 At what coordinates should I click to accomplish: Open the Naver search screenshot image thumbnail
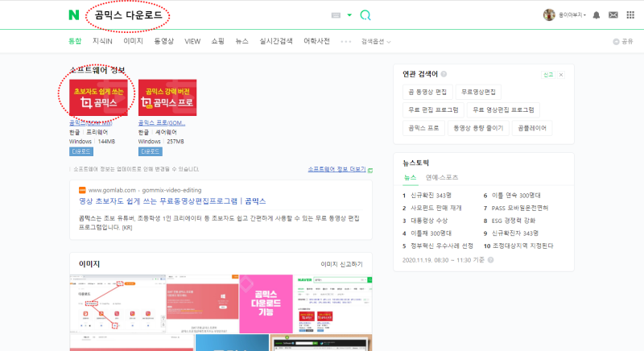(332, 304)
